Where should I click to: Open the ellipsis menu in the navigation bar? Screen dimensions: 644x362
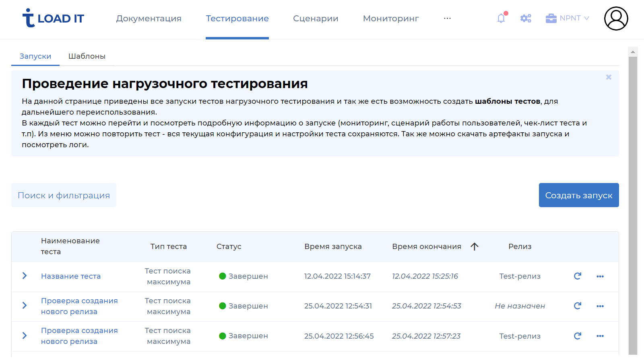click(447, 19)
